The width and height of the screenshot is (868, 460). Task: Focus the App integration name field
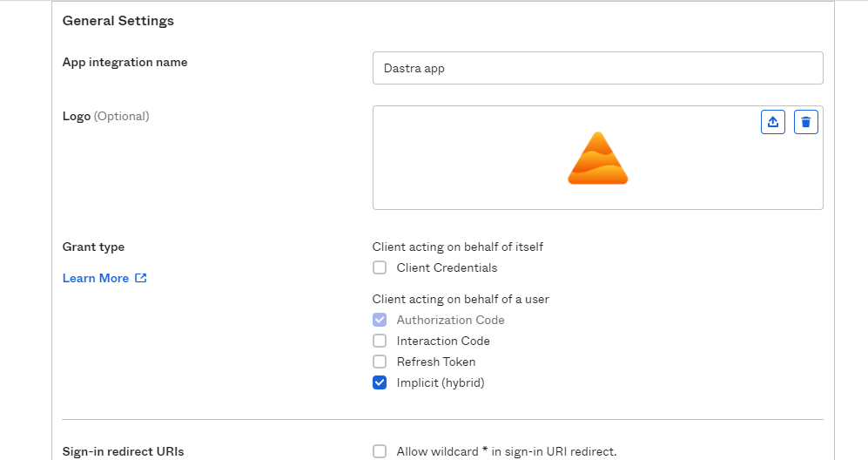[x=598, y=68]
